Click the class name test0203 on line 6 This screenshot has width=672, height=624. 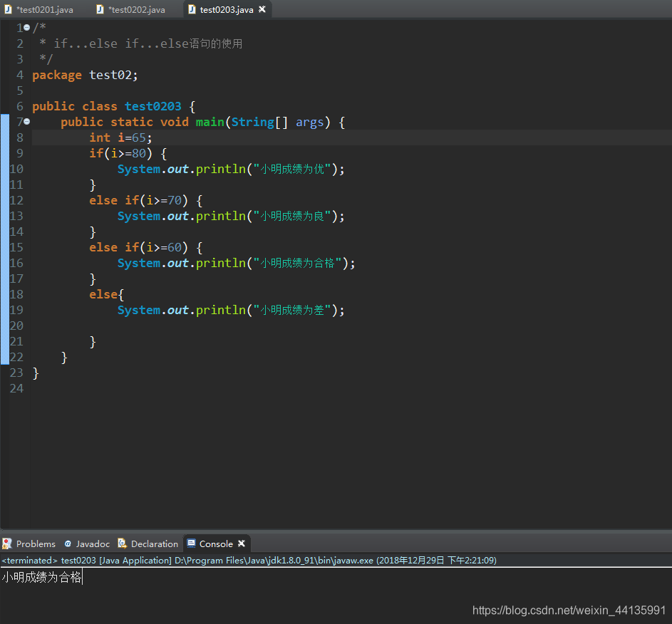tap(153, 106)
